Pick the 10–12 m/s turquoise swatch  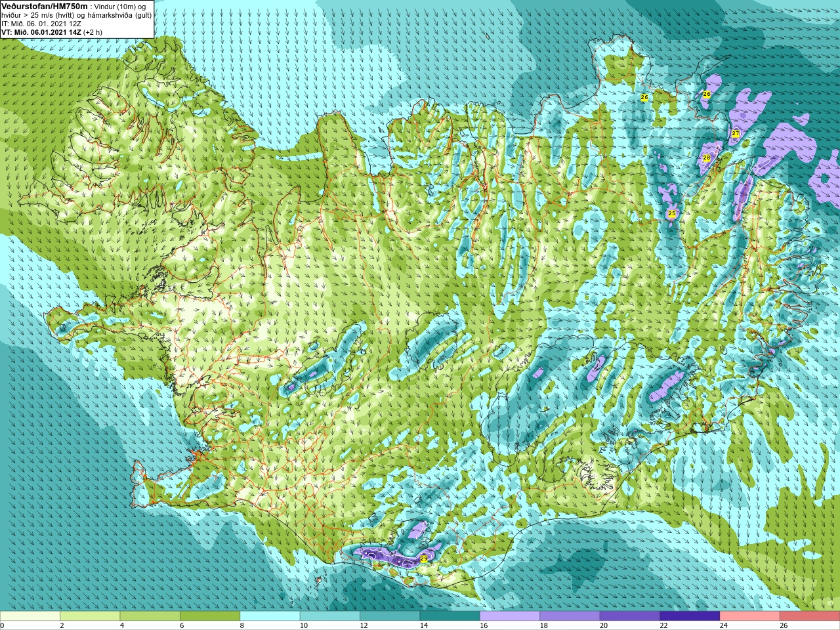[x=330, y=616]
